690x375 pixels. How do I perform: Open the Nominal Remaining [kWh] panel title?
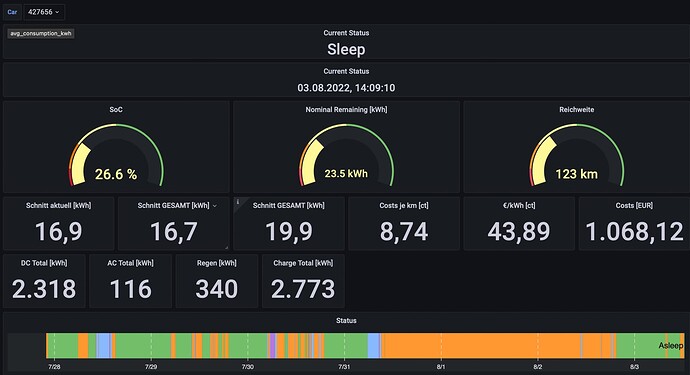346,110
